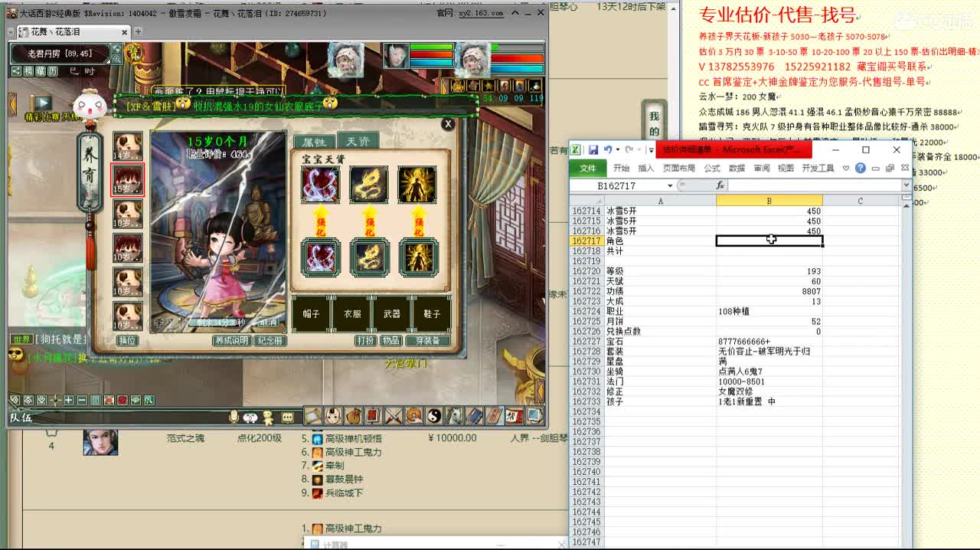
Task: Click the enhanced red dragon skill icon below
Action: tap(320, 257)
